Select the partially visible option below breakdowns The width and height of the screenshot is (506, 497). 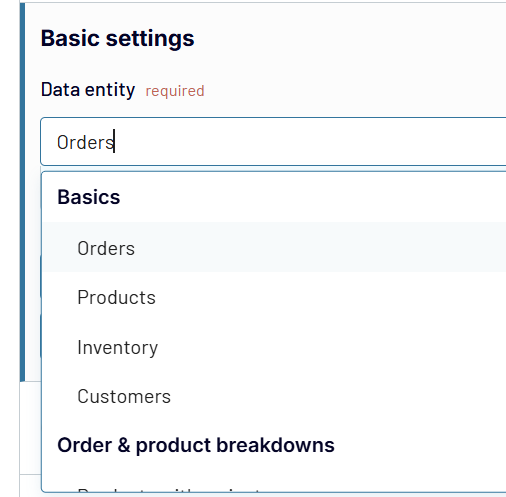tap(274, 489)
